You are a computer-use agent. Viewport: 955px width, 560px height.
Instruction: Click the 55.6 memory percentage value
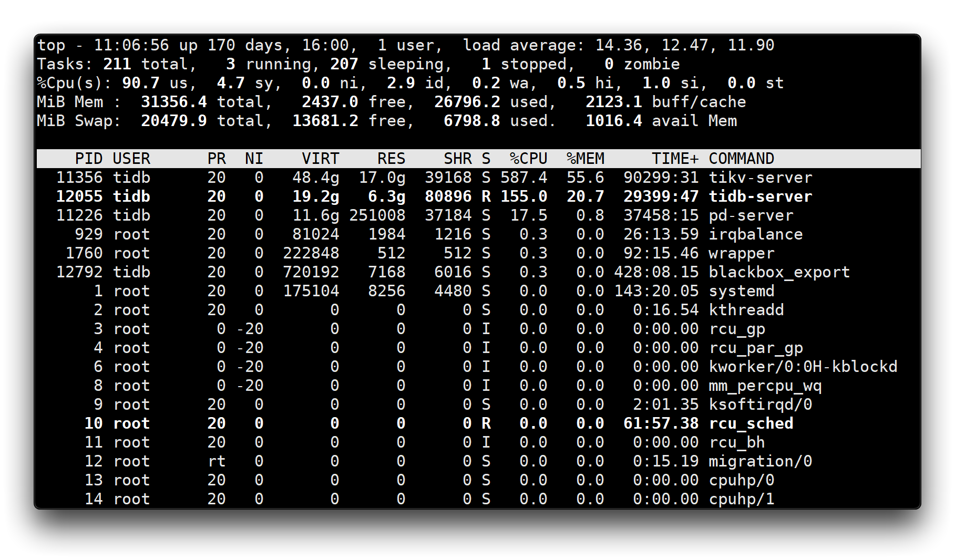[586, 178]
